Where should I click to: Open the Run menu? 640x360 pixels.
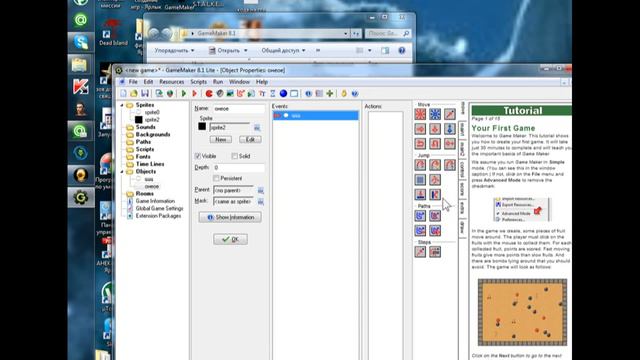click(x=218, y=82)
